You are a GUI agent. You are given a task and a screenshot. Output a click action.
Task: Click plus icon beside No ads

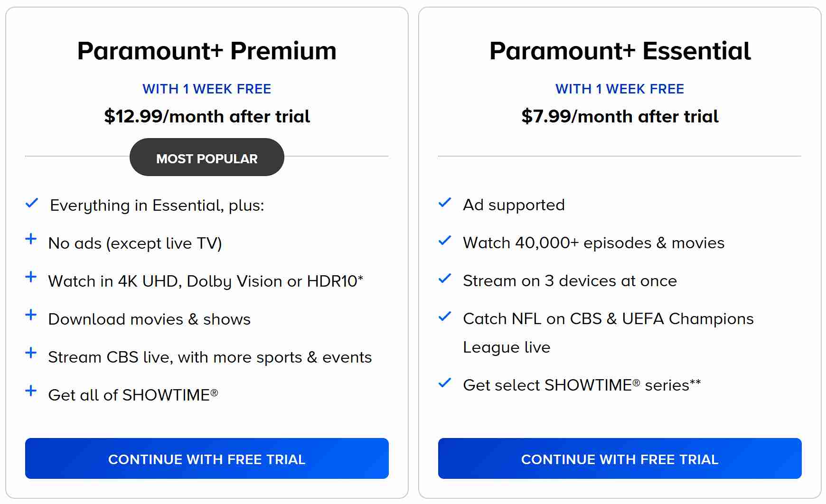31,239
